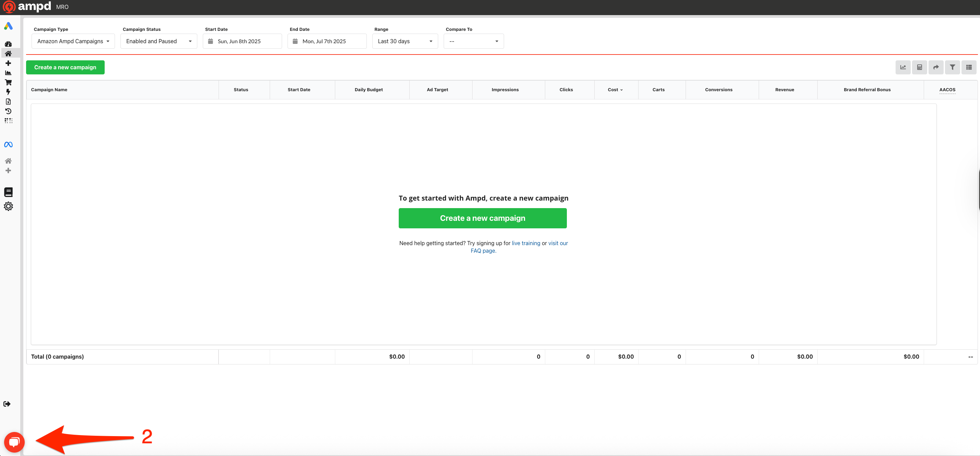
Task: Click the black plus sidebar icon
Action: pyautogui.click(x=8, y=63)
